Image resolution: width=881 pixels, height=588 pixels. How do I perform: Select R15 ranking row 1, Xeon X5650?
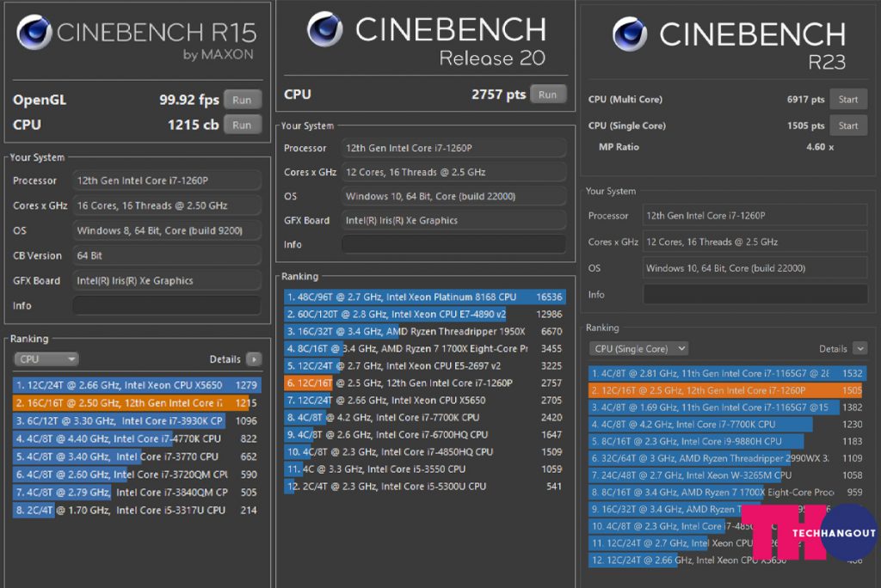(137, 385)
